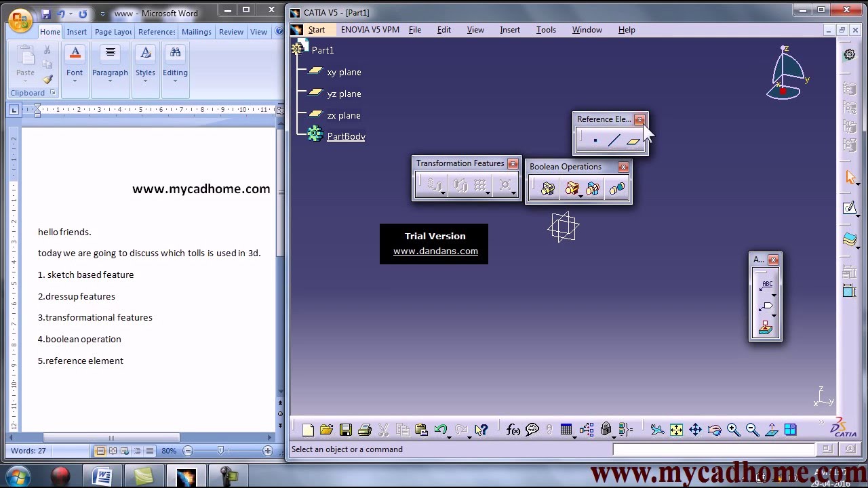This screenshot has height=488, width=868.
Task: Select the Rotate view icon
Action: point(714,430)
